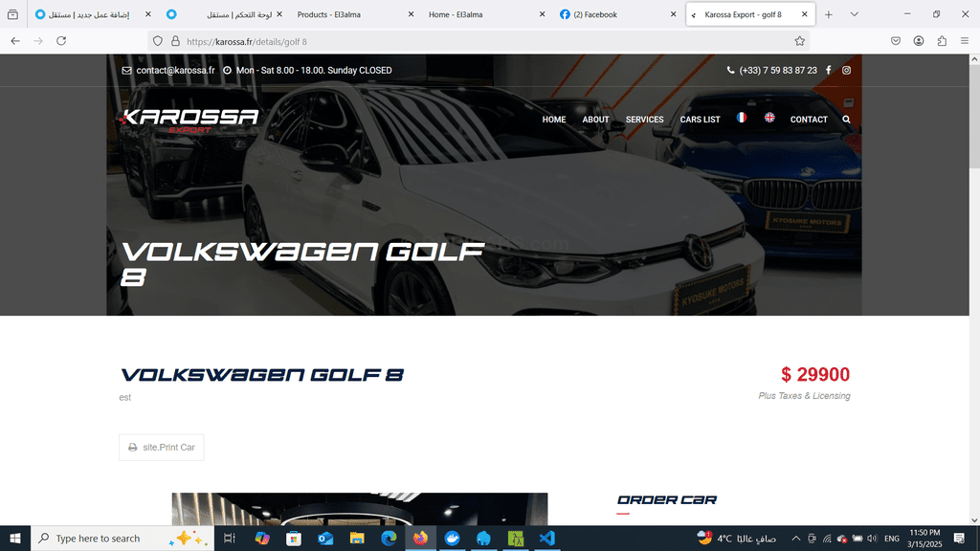Show hidden system tray icons chevron
The width and height of the screenshot is (980, 551).
click(x=795, y=538)
